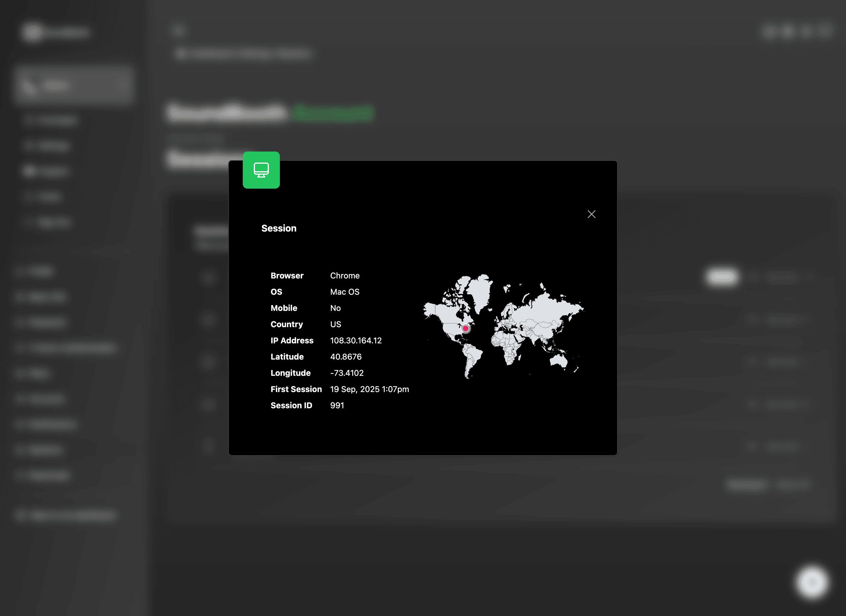Click the Session heading in the dialog
The image size is (846, 616).
click(279, 228)
